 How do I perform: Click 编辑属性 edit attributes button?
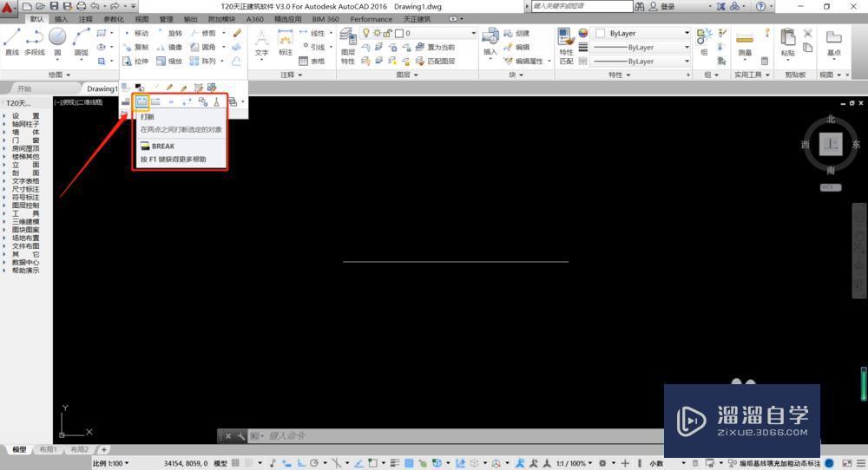coord(523,61)
